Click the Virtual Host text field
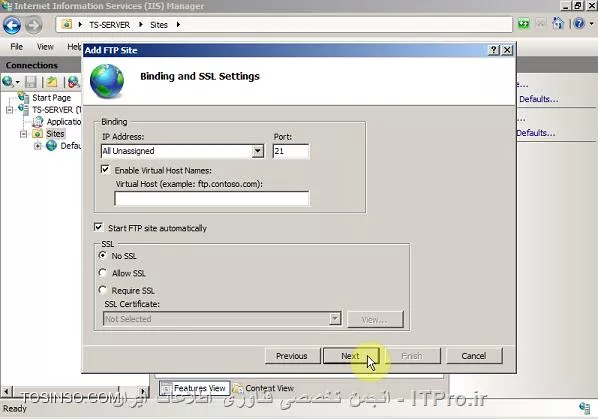The image size is (598, 419). 212,199
